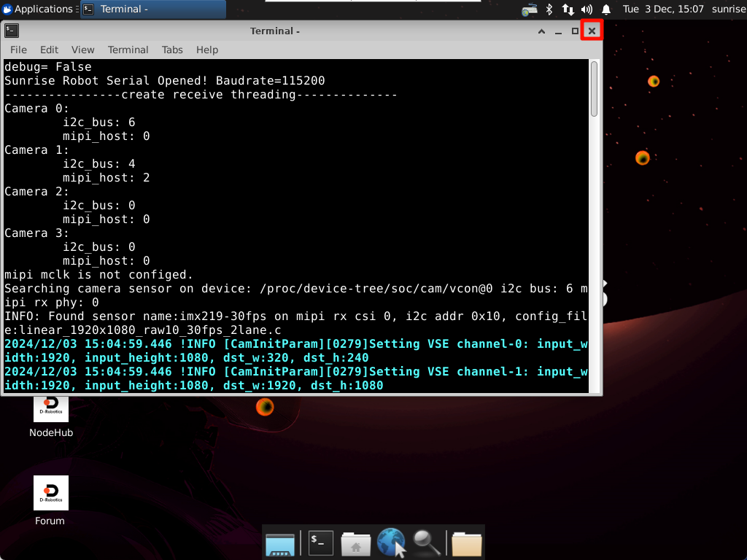The image size is (747, 560).
Task: Launch the web browser globe icon in the dock
Action: coord(391,542)
